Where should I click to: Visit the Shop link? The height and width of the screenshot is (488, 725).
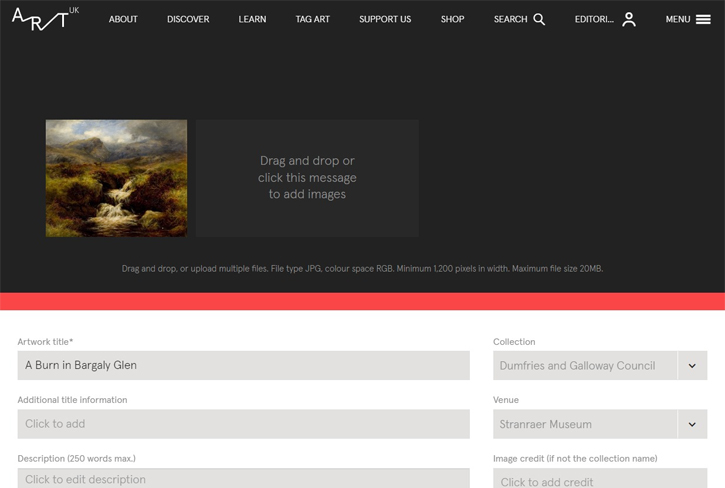tap(452, 19)
